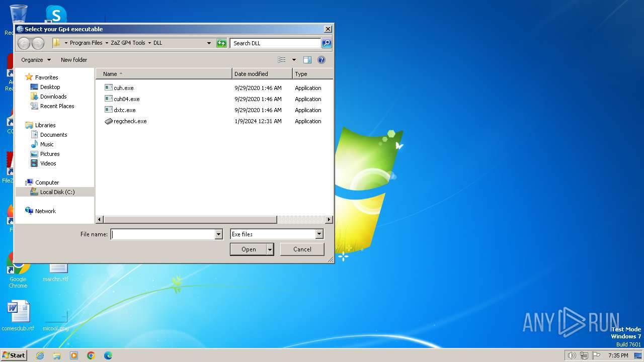The image size is (644, 362).
Task: Click the Favorites star icon
Action: tap(29, 77)
